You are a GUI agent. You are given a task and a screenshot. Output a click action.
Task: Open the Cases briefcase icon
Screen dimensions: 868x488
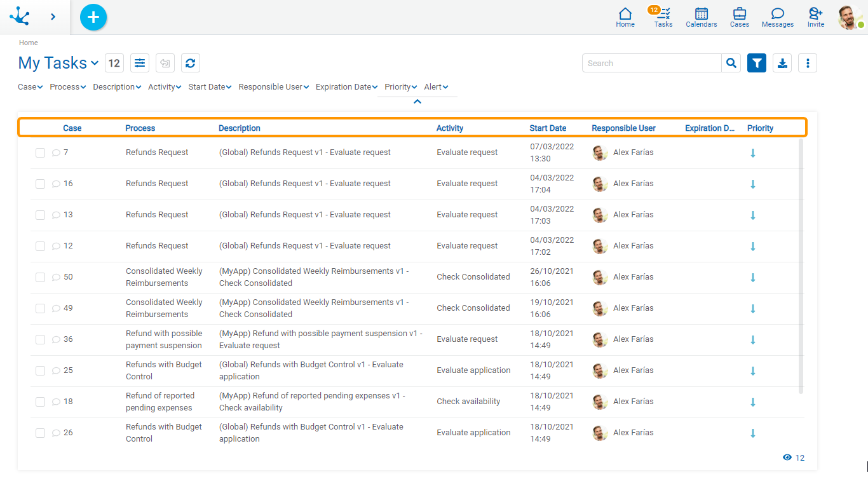(739, 17)
